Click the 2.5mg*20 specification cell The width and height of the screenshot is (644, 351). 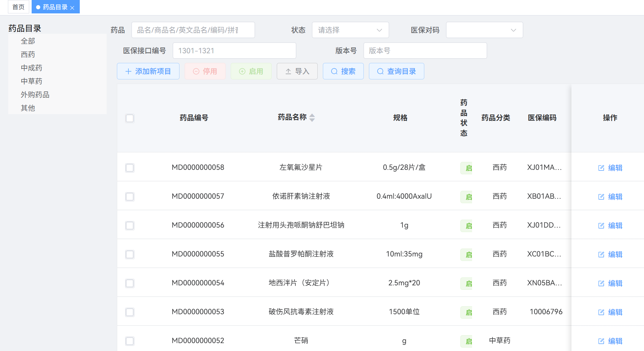click(404, 283)
